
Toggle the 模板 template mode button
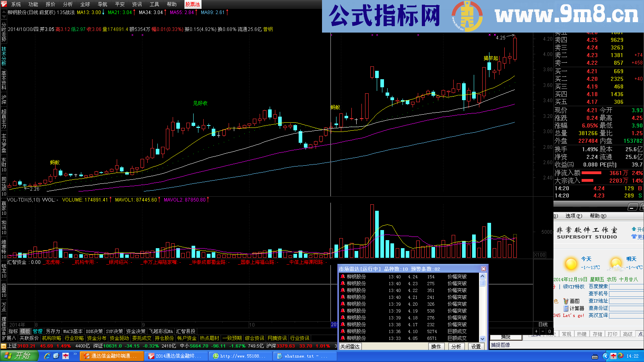pos(25,331)
